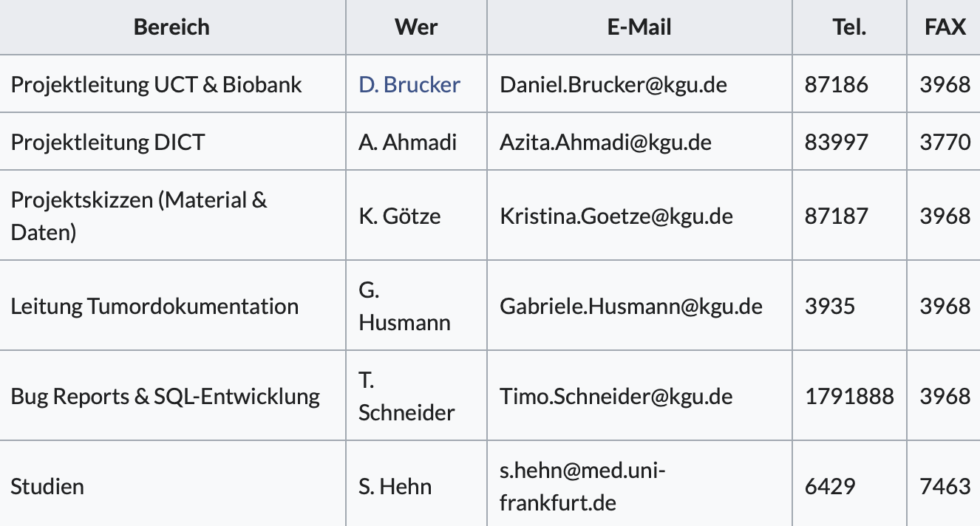Select the Azita.Ahmadi@kgu.de email cell

[639, 142]
